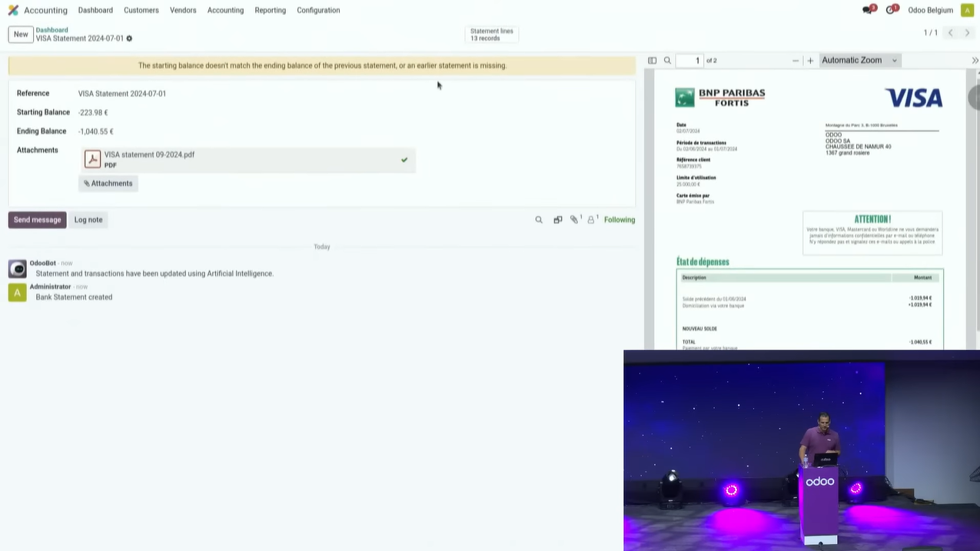The height and width of the screenshot is (551, 980).
Task: Click Send message button
Action: (37, 220)
